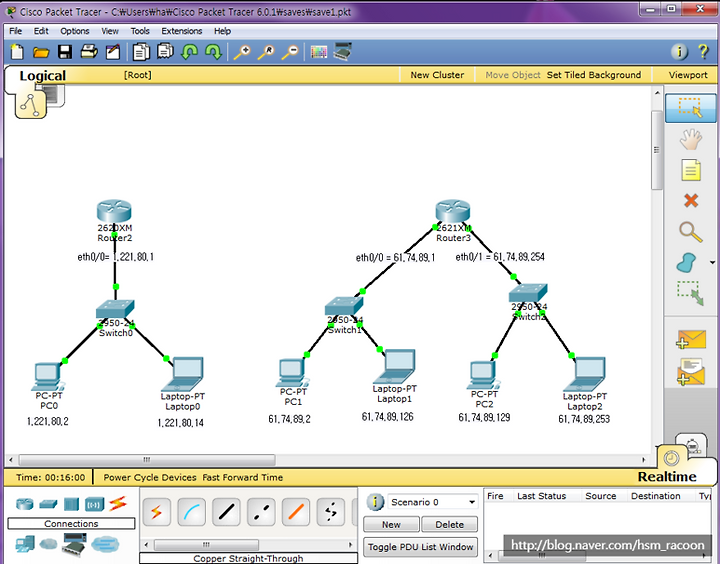Select Router3 in the workspace
The height and width of the screenshot is (564, 720).
tap(453, 210)
